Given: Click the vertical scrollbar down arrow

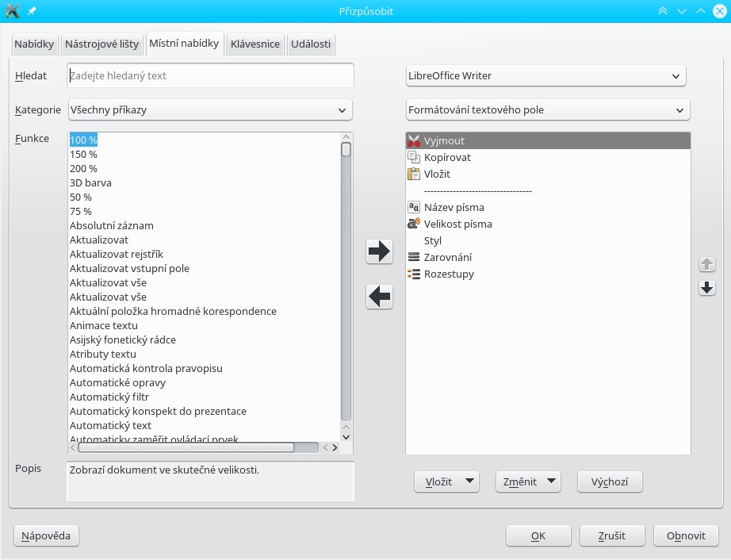Looking at the screenshot, I should point(346,437).
